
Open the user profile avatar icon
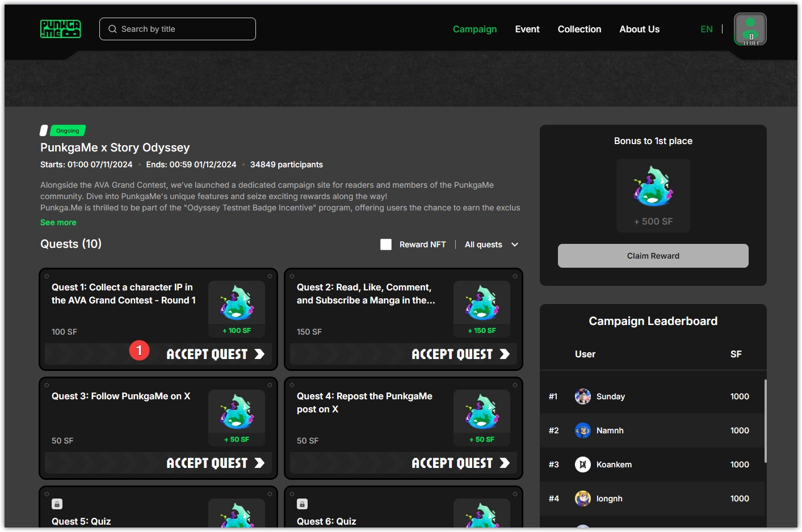(x=750, y=29)
